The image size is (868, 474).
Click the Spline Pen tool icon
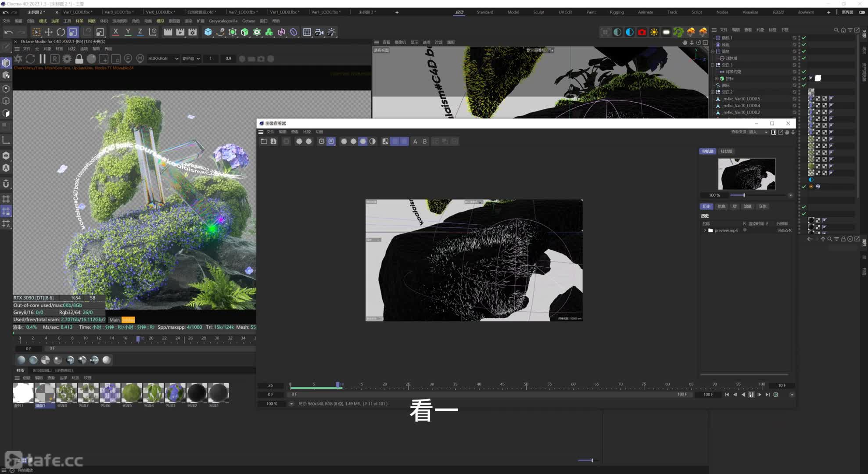[x=220, y=32]
